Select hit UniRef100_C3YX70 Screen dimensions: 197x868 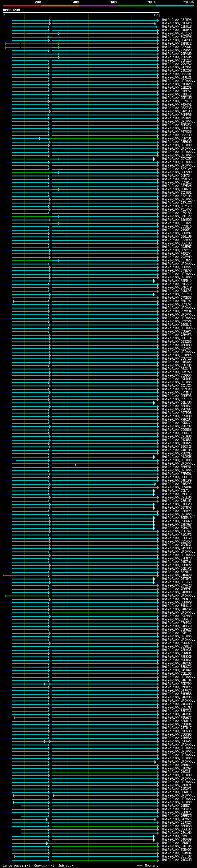point(176,101)
